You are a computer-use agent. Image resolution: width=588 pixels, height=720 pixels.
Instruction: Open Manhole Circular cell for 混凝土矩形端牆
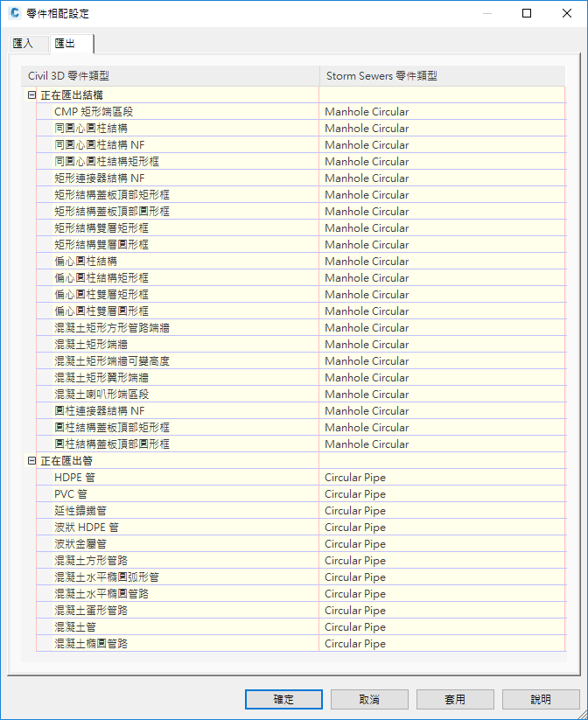443,345
